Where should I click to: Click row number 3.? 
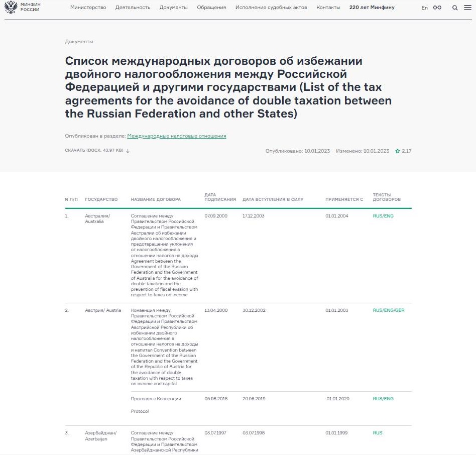(x=67, y=433)
